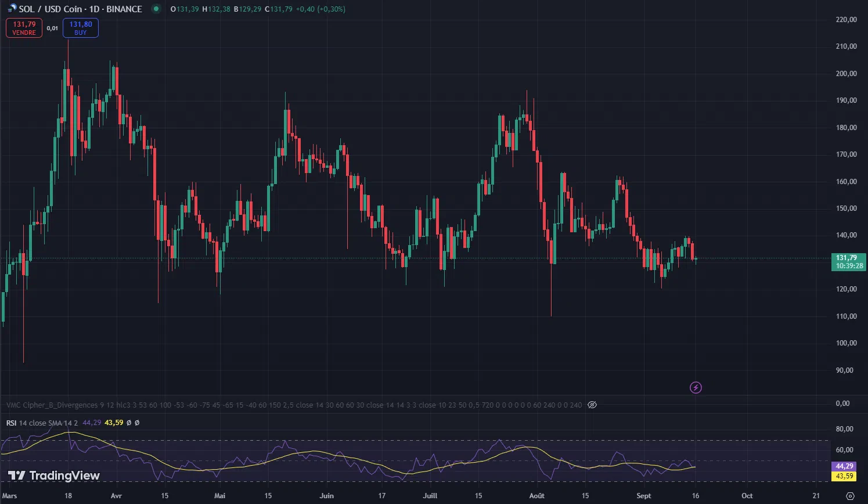Click the Août label on time axis
The height and width of the screenshot is (504, 868).
[x=537, y=496]
